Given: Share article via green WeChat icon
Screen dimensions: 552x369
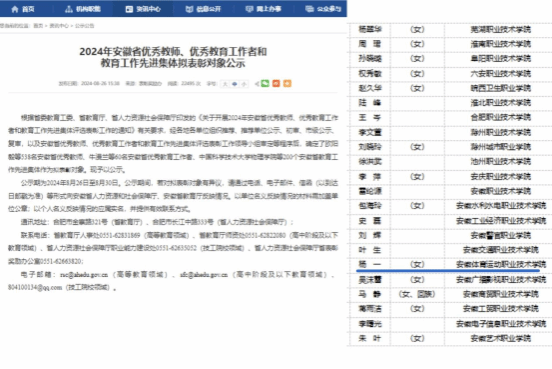Looking at the screenshot, I should [265, 83].
